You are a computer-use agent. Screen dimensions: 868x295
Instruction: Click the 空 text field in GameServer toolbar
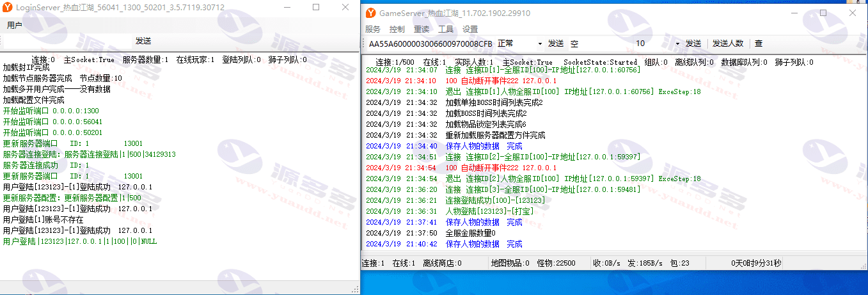600,44
